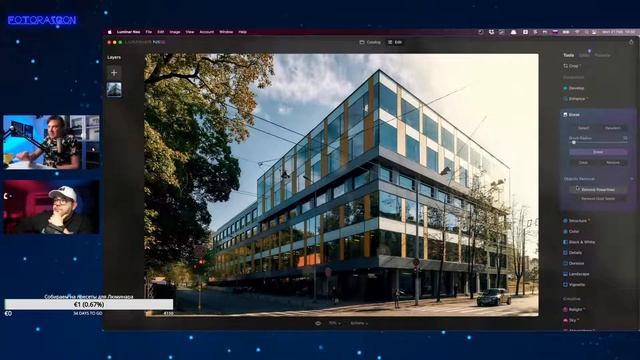Click the menu bar date and clock
The width and height of the screenshot is (640, 360).
(x=618, y=32)
